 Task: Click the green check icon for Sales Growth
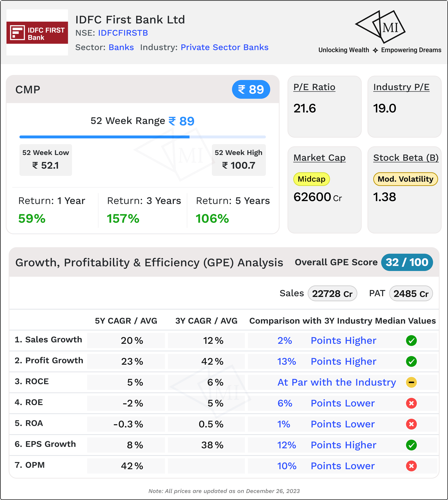[411, 341]
